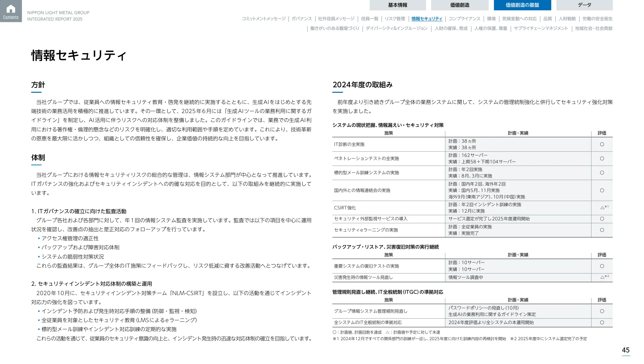Switch to the 基本情報 tab
Image resolution: width=644 pixels, height=364 pixels.
point(399,5)
